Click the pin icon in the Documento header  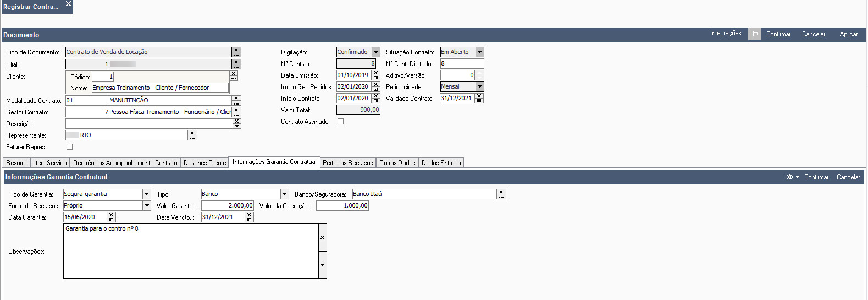click(754, 34)
